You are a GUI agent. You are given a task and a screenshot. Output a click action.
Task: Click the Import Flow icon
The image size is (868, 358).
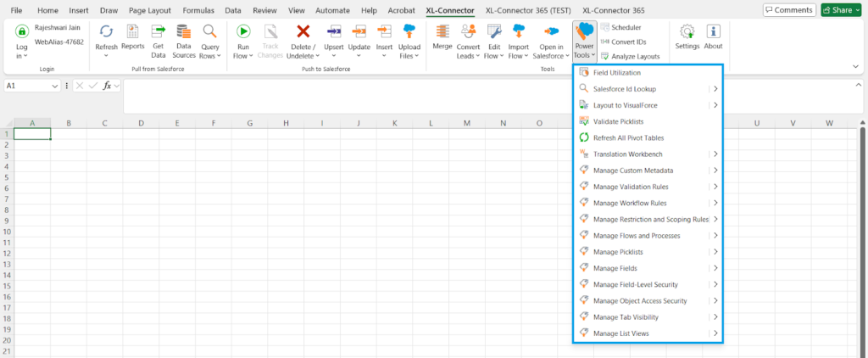click(519, 31)
